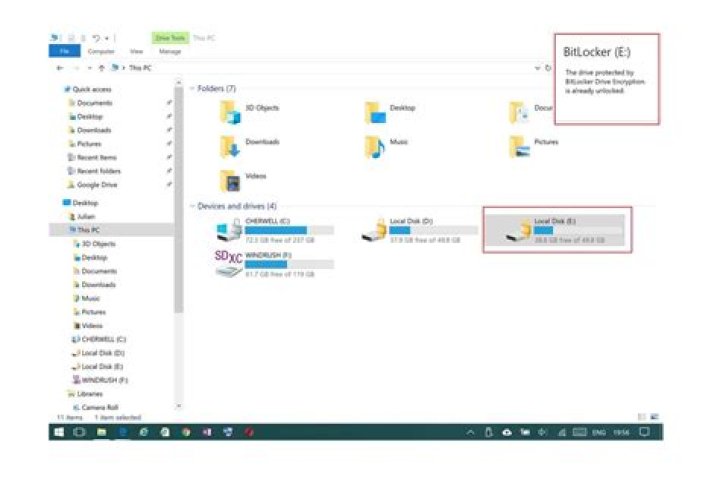This screenshot has height=480, width=720.
Task: Switch to the Computer ribbon tab
Action: pos(101,51)
